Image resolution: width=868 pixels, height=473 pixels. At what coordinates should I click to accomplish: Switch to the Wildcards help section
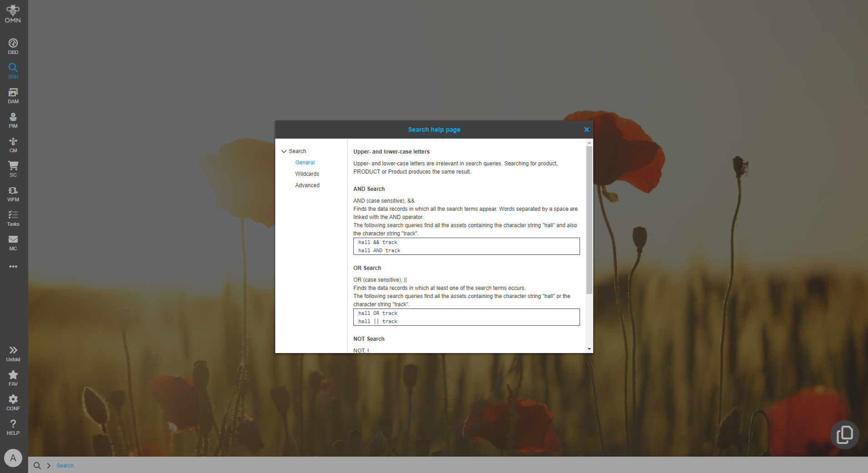tap(307, 174)
